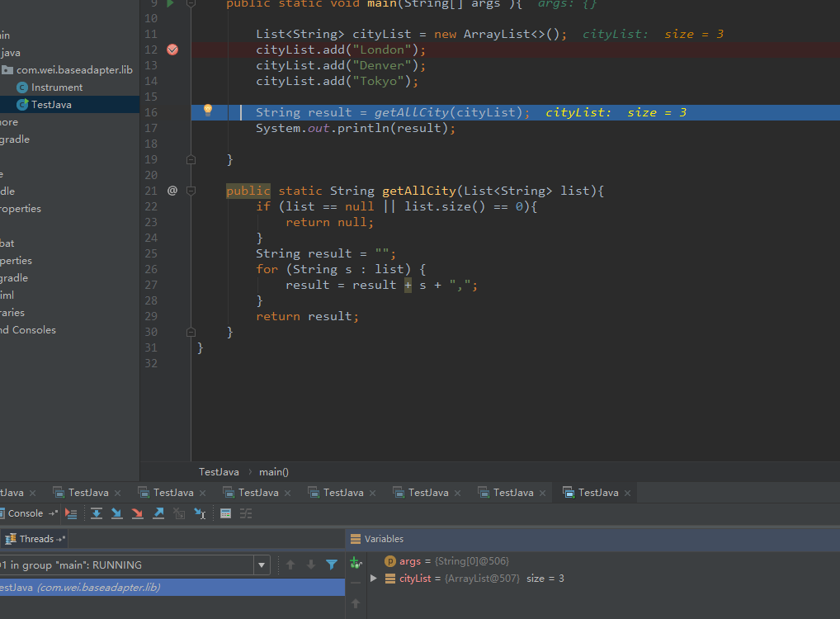Click the fold end marker on line 30
The width and height of the screenshot is (840, 619).
pos(191,333)
